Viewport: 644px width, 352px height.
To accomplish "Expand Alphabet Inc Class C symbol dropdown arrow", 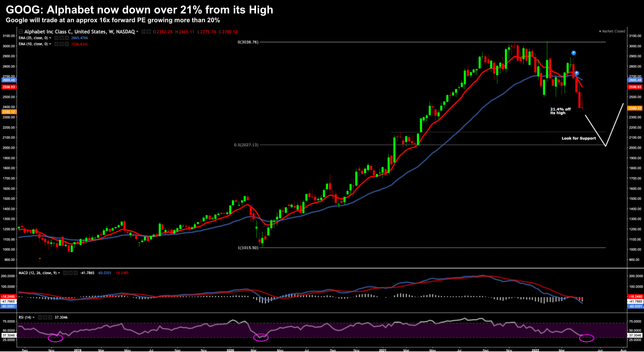I will (137, 32).
